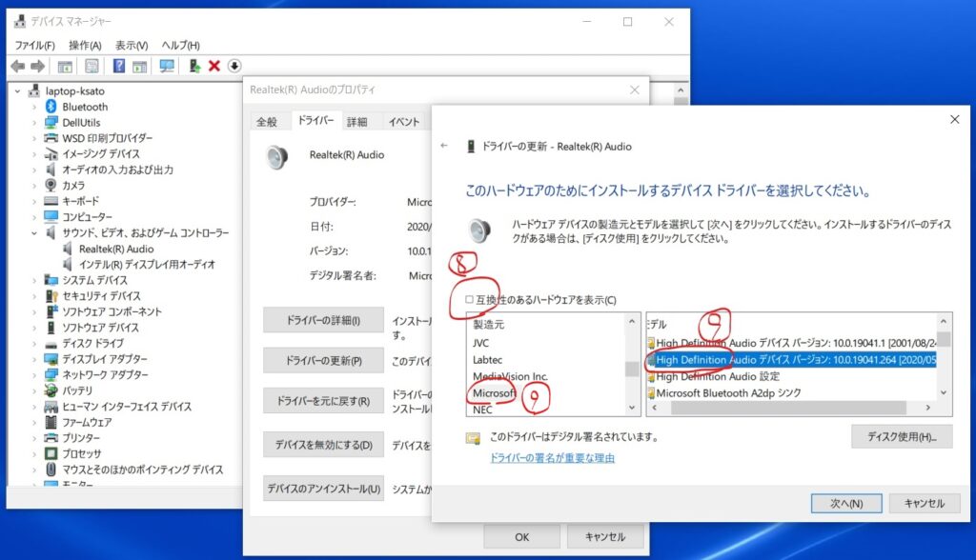Expand the ソフトウェア コンポーネント node

tap(34, 311)
